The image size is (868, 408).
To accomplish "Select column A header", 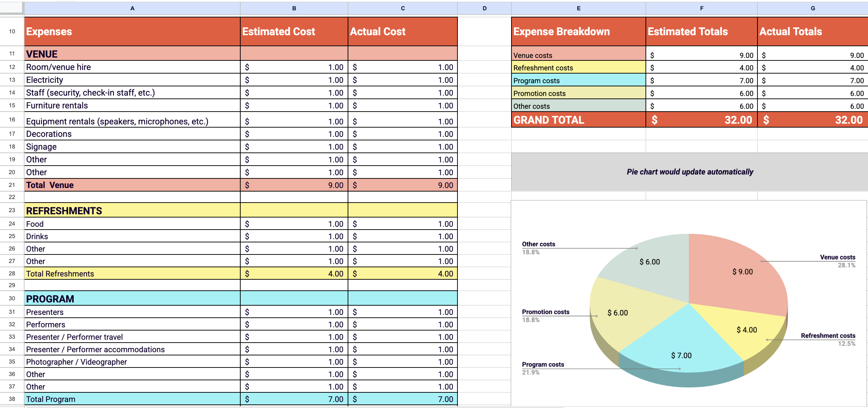I will coord(132,8).
